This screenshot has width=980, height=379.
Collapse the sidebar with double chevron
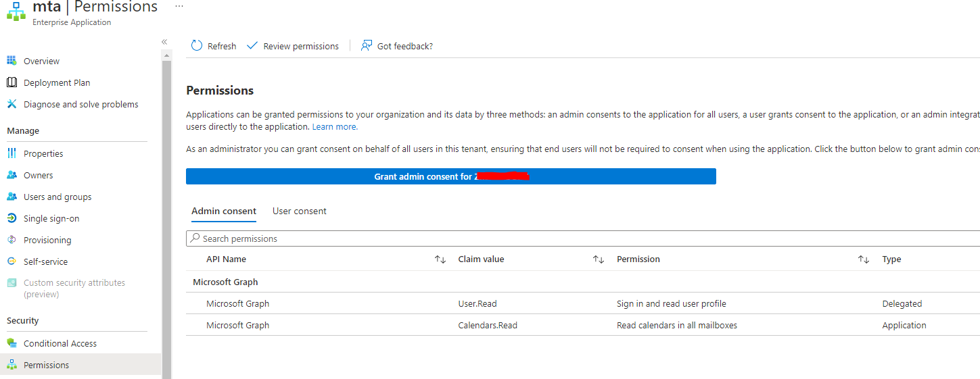(x=164, y=42)
